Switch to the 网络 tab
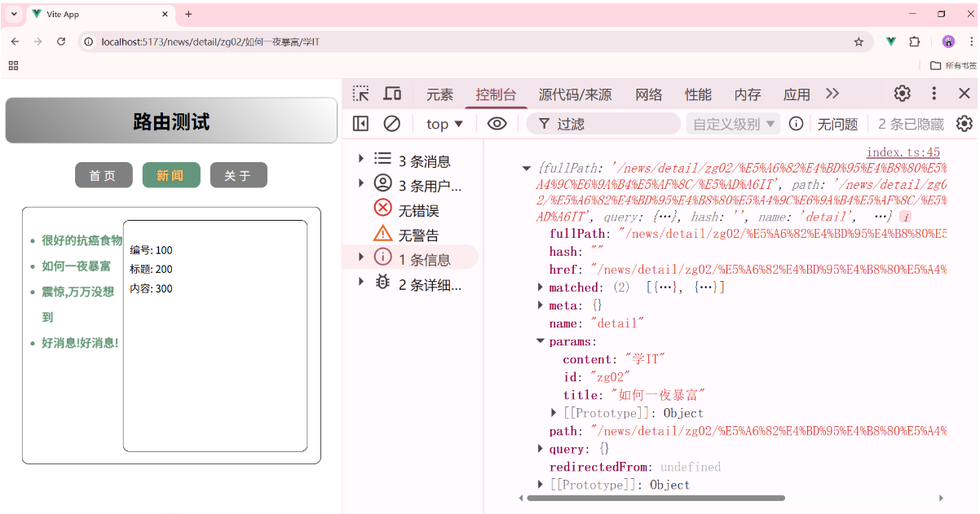 (649, 94)
